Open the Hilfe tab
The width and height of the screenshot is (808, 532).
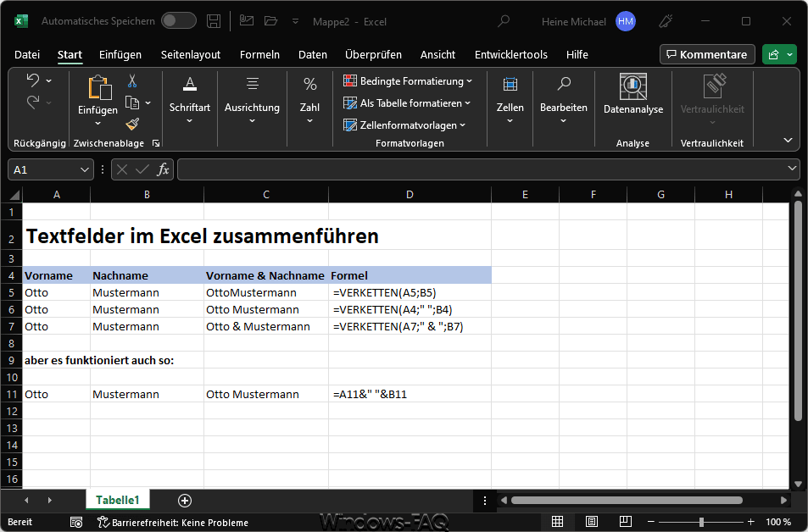click(577, 54)
